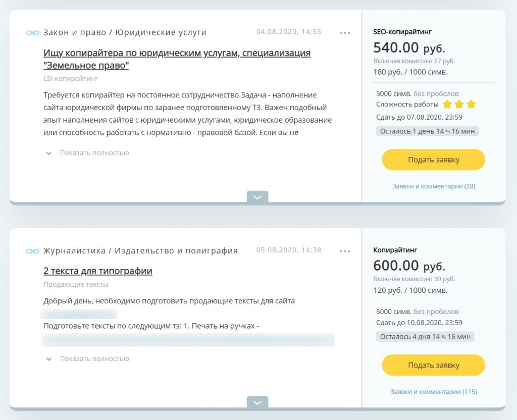517x420 pixels.
Task: Click the Осталось 4 дня 14 ч 16 мин badge
Action: tap(425, 337)
